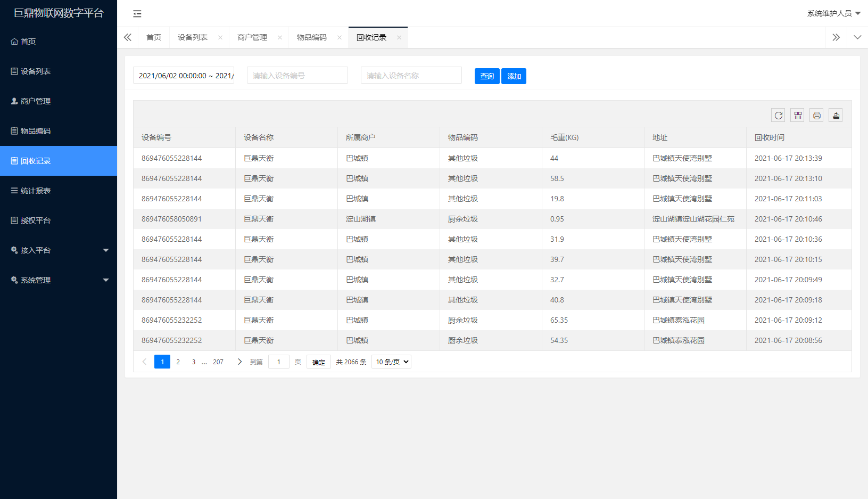This screenshot has height=499, width=868.
Task: Go to page 207 in pagination
Action: (x=218, y=362)
